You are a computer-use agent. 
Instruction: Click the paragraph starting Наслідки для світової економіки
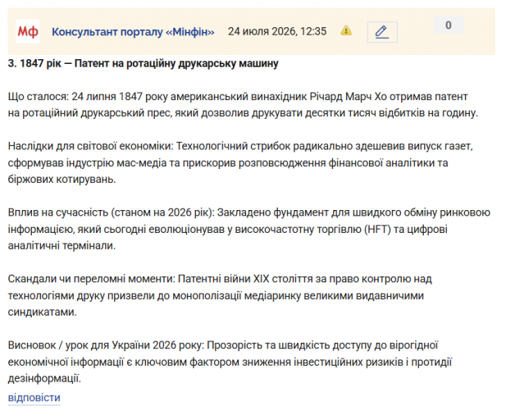point(240,162)
